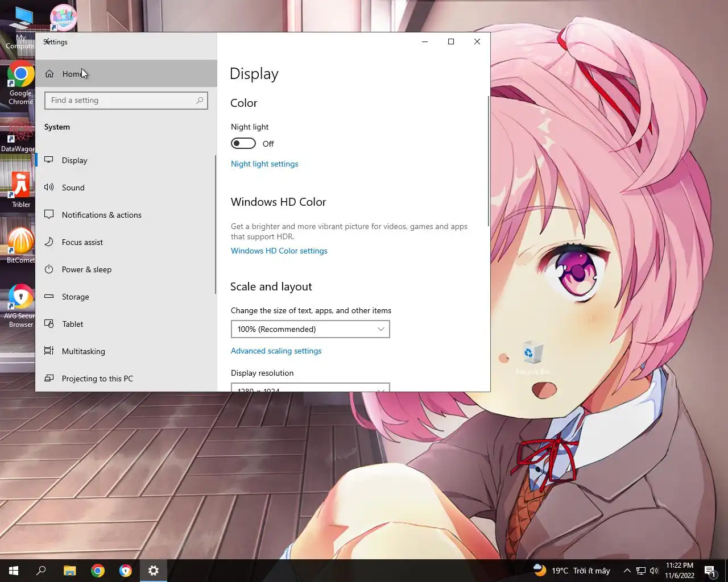Click the back arrow in Settings title bar

47,41
